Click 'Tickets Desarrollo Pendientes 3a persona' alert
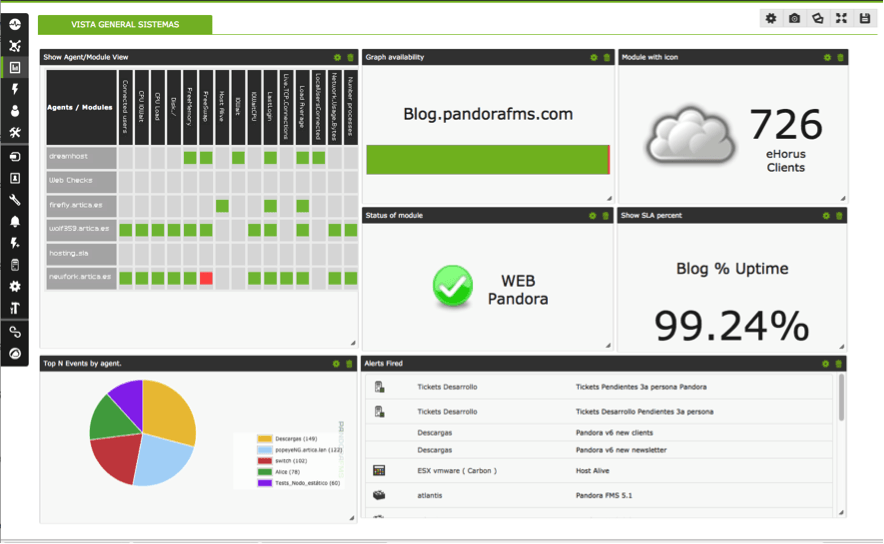The width and height of the screenshot is (884, 544). (644, 412)
